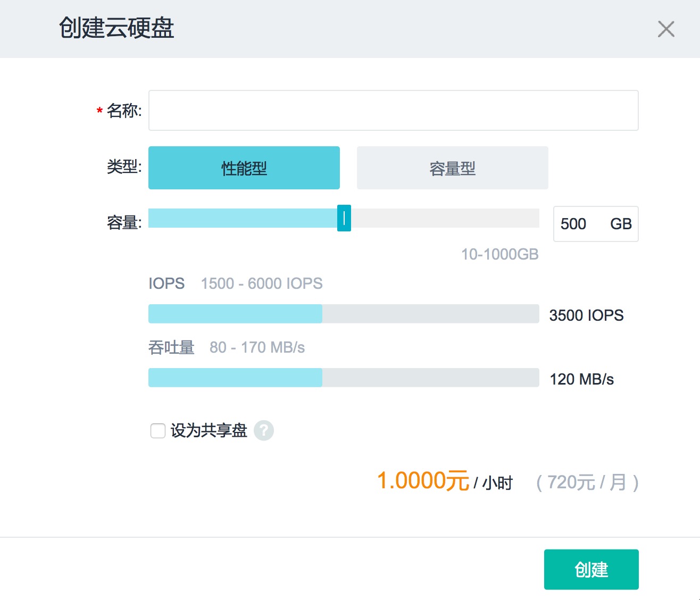Screen dimensions: 700x600
Task: Close the 创建云硬盘 dialog with the X icon
Action: point(666,29)
